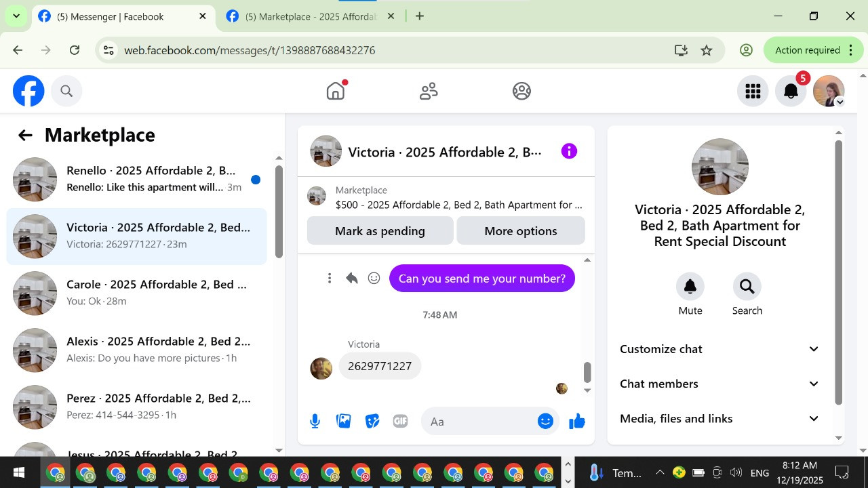Click message input field Aa
This screenshot has height=488, width=868.
click(x=478, y=422)
